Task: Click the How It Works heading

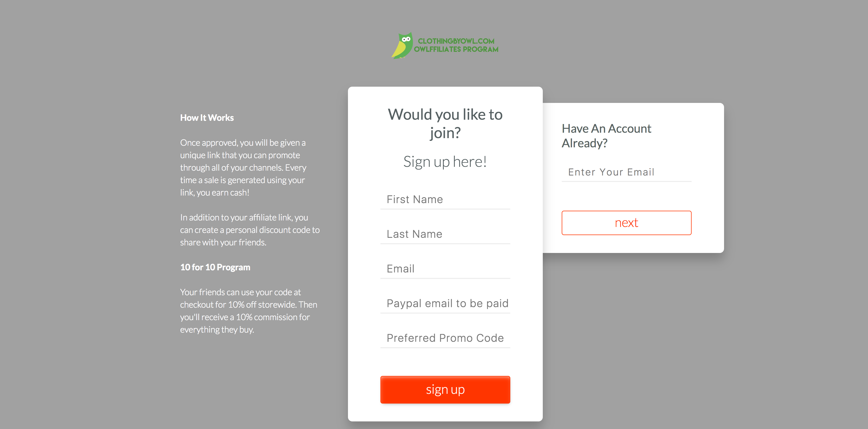Action: [207, 118]
